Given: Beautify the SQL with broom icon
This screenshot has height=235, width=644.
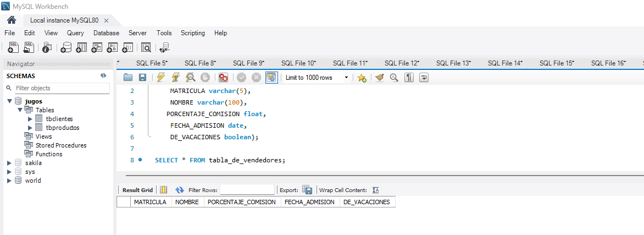Looking at the screenshot, I should coord(380,78).
